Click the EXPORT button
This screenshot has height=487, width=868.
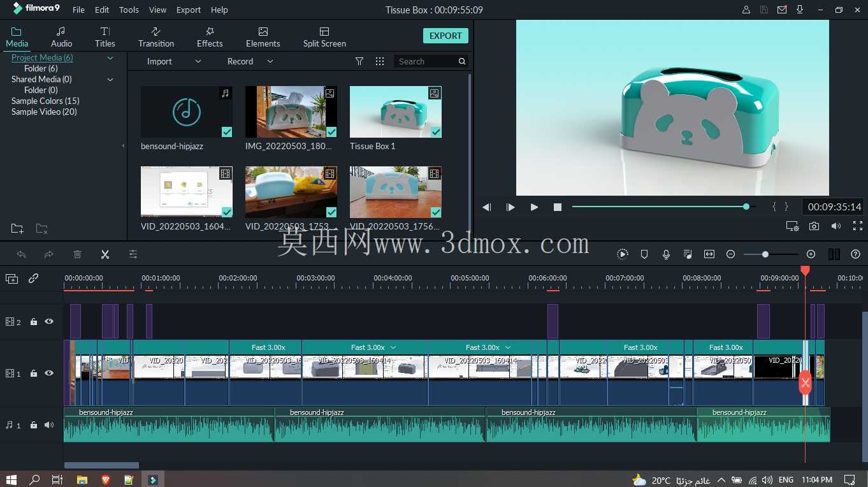pyautogui.click(x=445, y=36)
